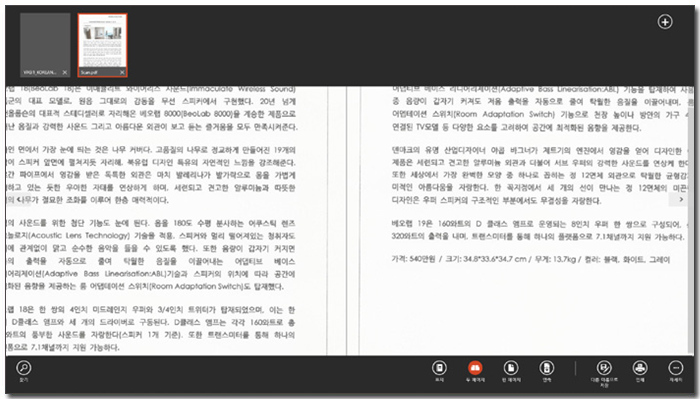Screen dimensions: 700x399
Task: Click the price line starting 가격: 540만원
Action: pos(531,259)
